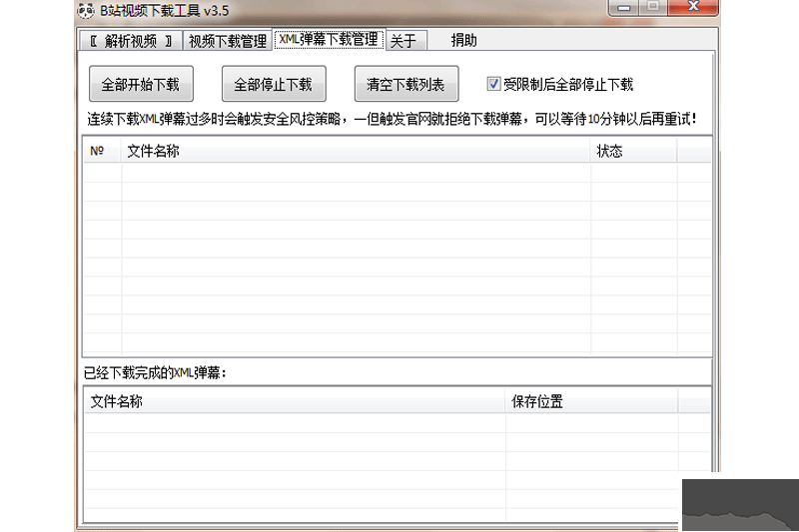
Task: Click the 全部开始下载 button
Action: click(x=141, y=84)
